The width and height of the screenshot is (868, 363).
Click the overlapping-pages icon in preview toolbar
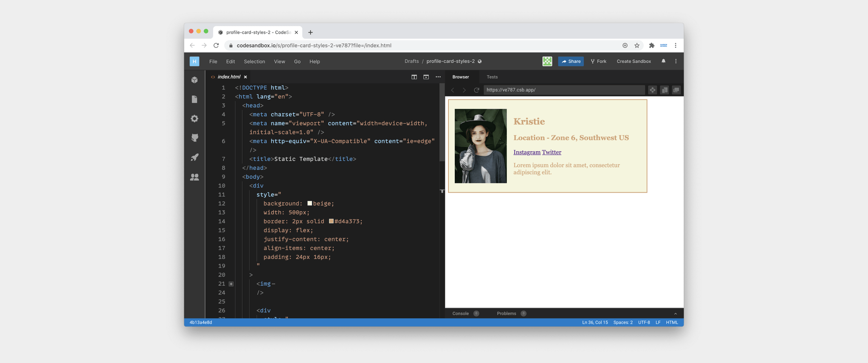665,90
